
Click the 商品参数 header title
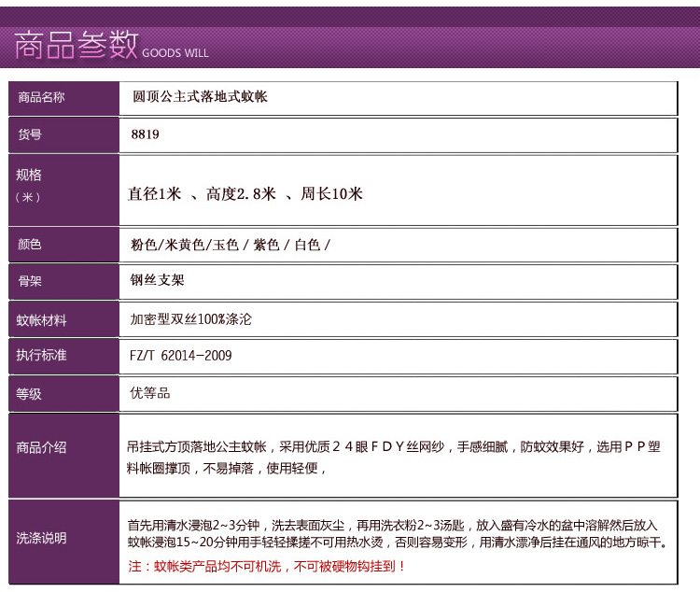pos(76,45)
